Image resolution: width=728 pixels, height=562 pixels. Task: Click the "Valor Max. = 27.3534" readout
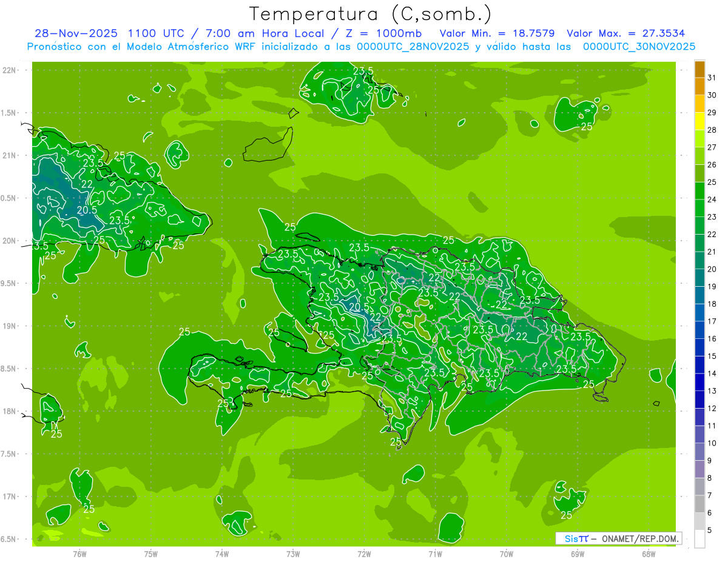pos(626,33)
